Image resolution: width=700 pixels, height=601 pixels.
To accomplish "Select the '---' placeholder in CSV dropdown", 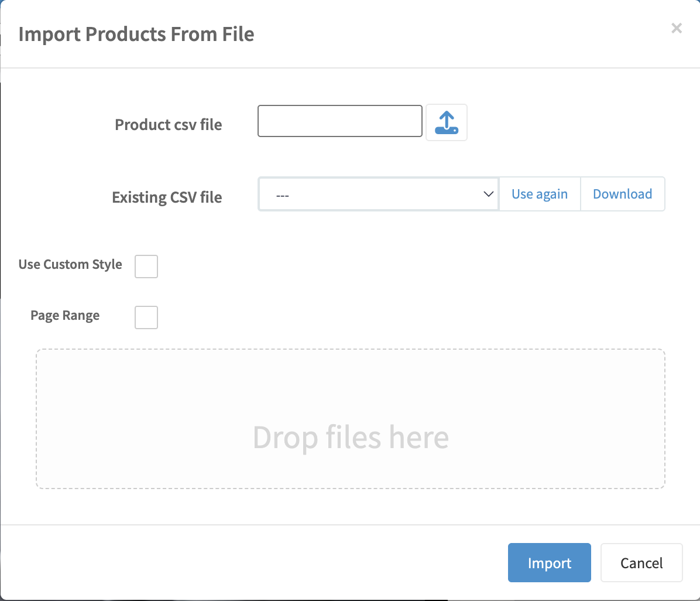I will (283, 194).
